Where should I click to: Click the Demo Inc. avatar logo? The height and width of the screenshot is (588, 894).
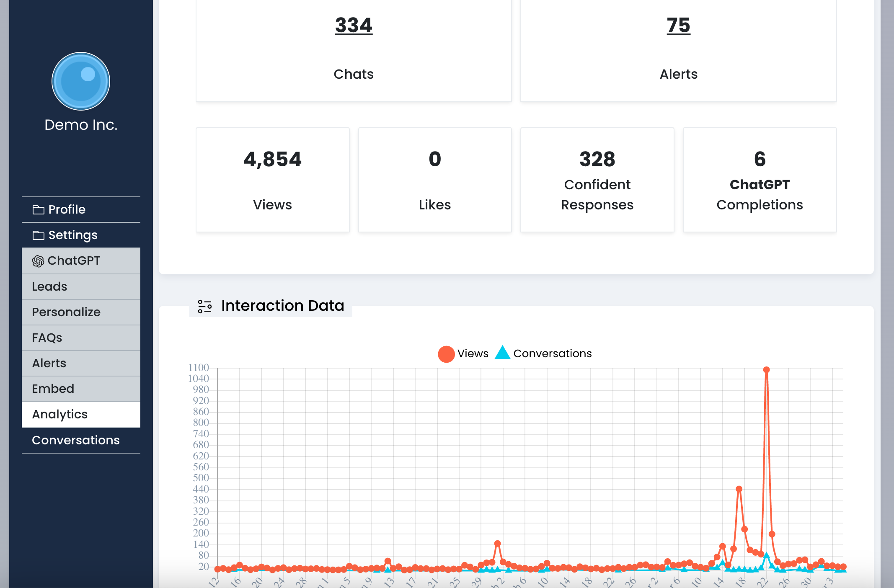click(x=81, y=81)
